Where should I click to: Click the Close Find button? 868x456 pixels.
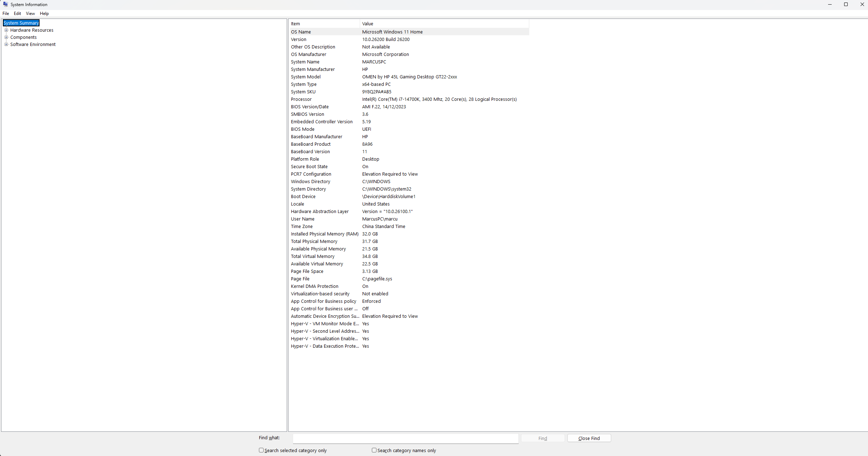589,438
